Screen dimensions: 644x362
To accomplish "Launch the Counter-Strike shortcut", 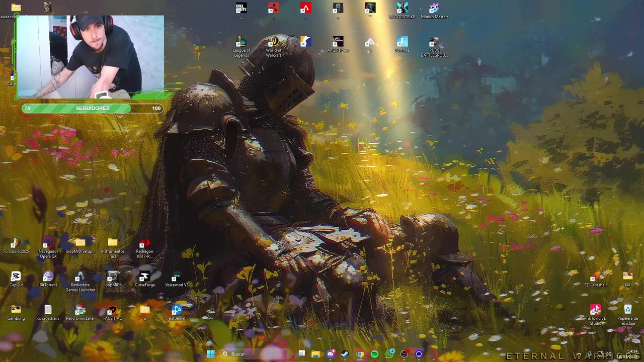I will 305,41.
